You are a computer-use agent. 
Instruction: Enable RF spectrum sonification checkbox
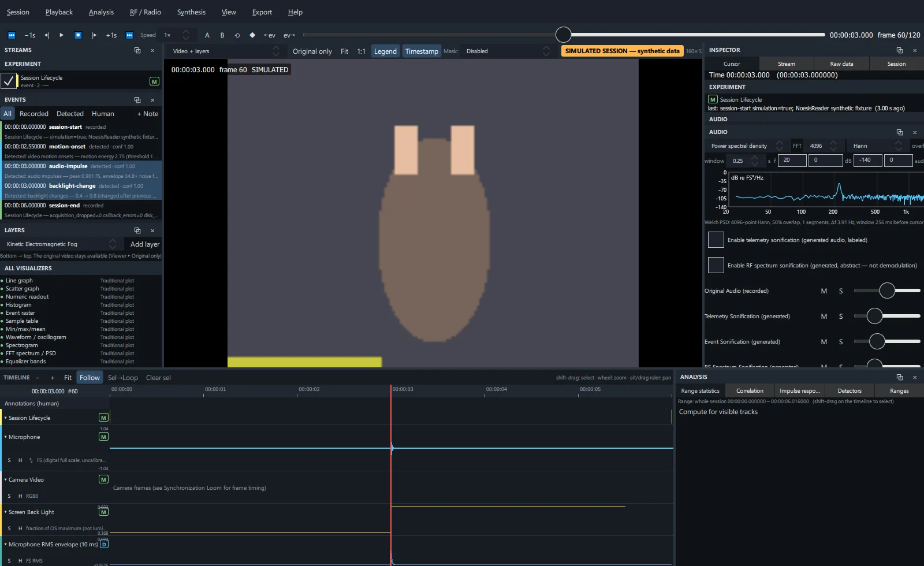[x=716, y=265]
